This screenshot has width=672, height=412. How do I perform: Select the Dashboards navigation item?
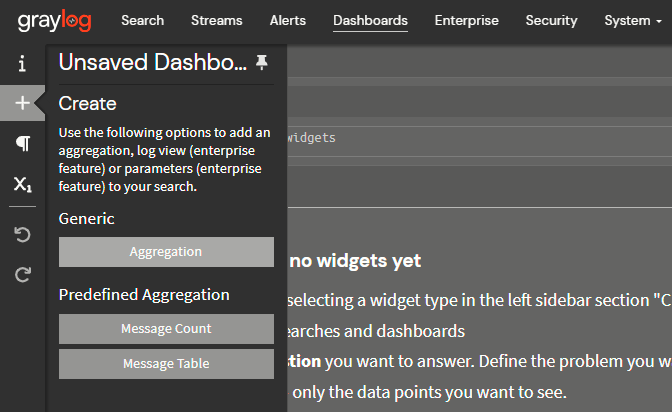[x=370, y=20]
